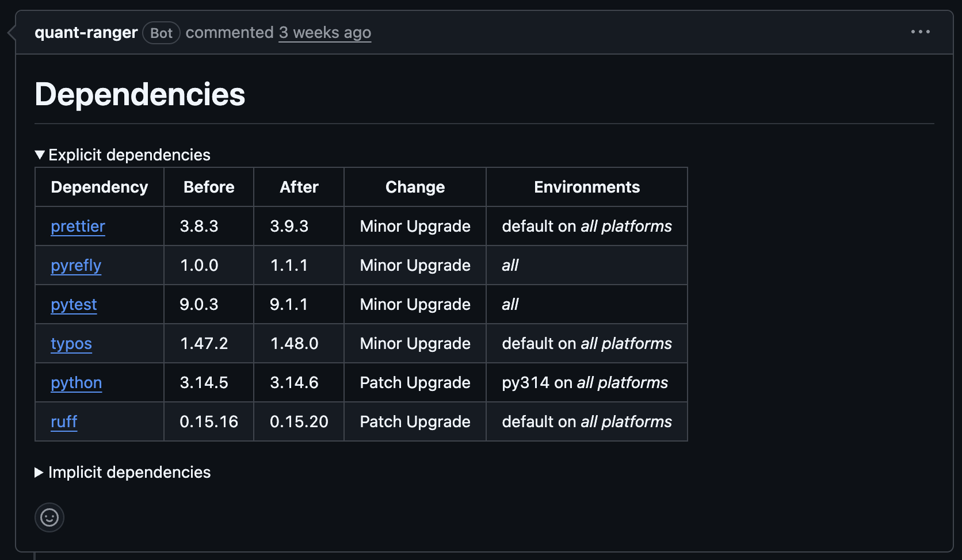Open the comment options ellipsis menu

click(x=920, y=32)
